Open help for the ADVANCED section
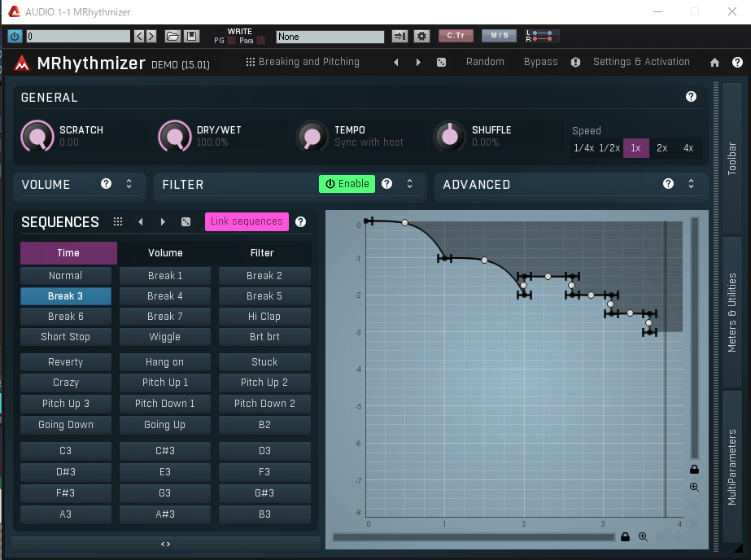Viewport: 751px width, 560px height. 669,184
